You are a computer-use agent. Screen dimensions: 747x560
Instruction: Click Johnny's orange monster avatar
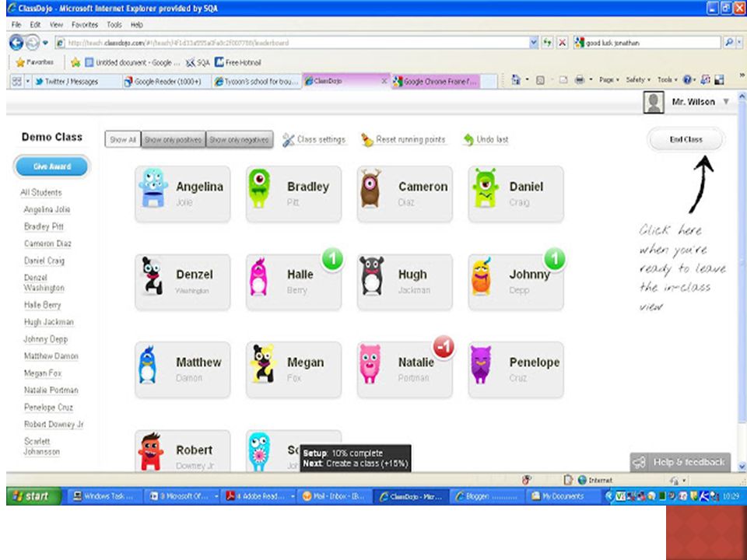(481, 276)
